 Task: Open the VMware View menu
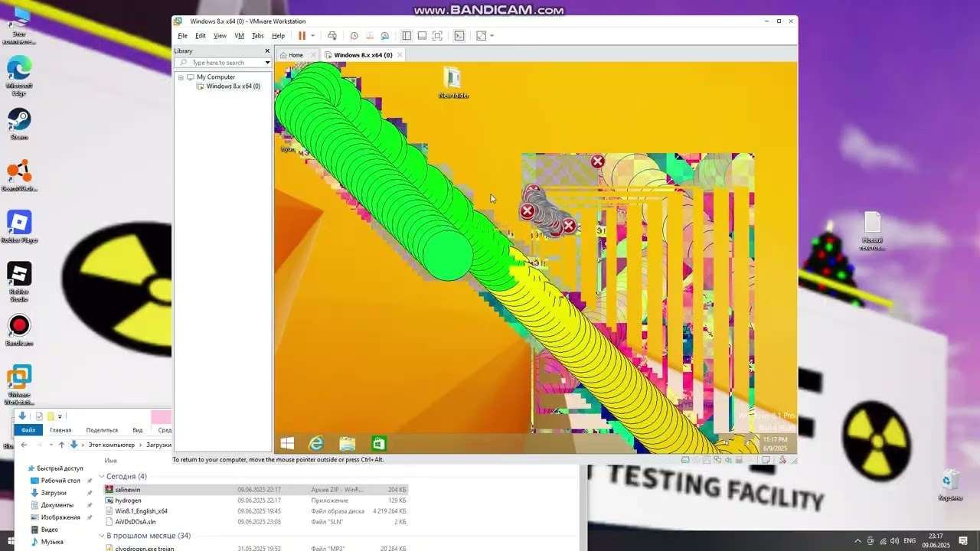tap(220, 36)
